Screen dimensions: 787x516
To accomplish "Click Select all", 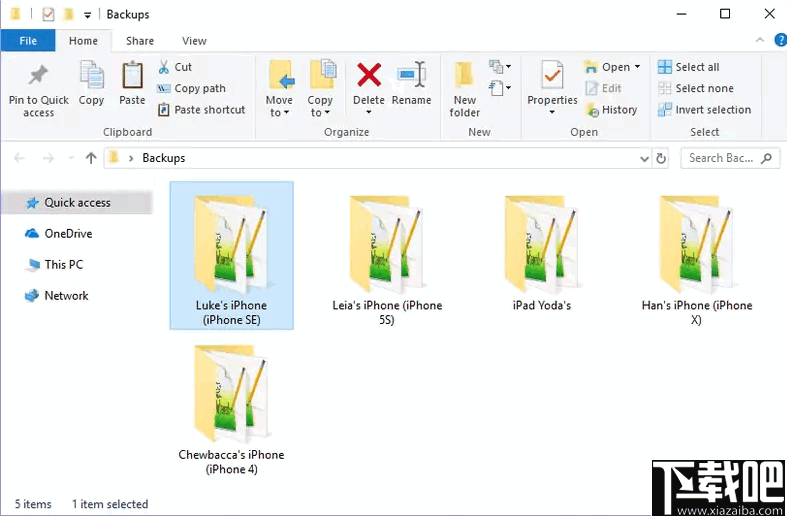I will tap(689, 67).
